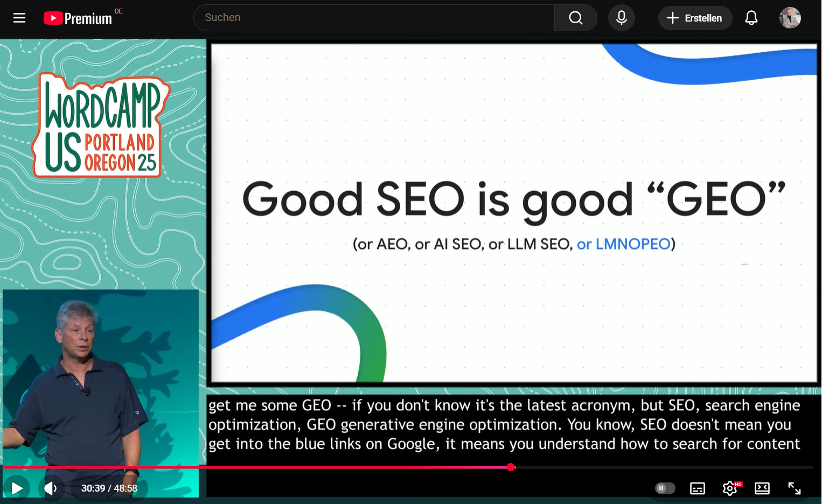Seek to unplayed part of the progress bar

[663, 467]
